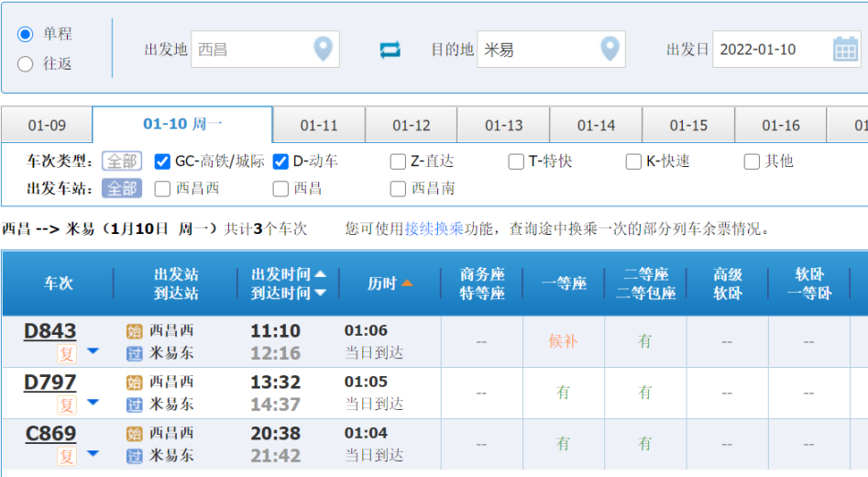The image size is (868, 477).
Task: Uncheck the GC-高铁/城际 checkbox
Action: coord(163,161)
